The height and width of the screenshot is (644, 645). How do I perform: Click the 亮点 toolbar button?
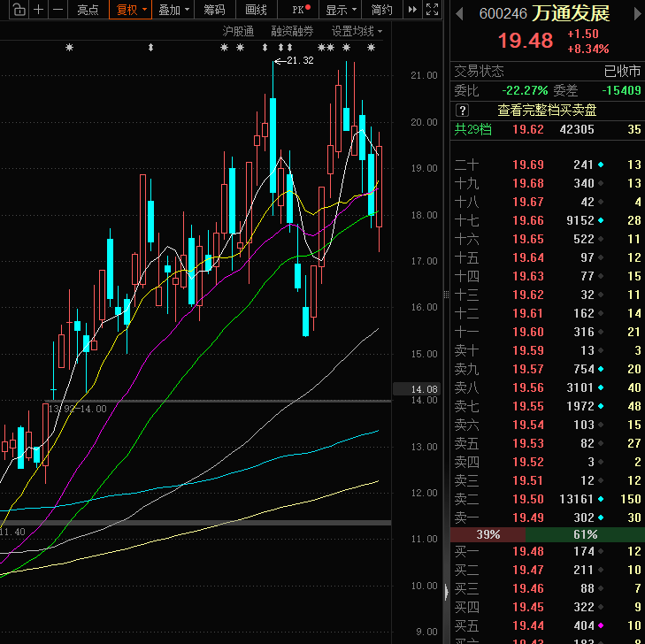pyautogui.click(x=88, y=10)
